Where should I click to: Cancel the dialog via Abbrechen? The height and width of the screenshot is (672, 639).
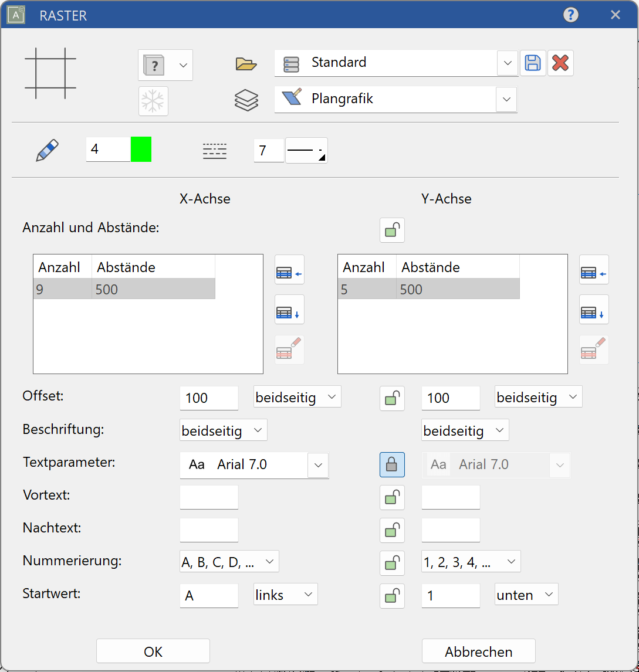[478, 651]
